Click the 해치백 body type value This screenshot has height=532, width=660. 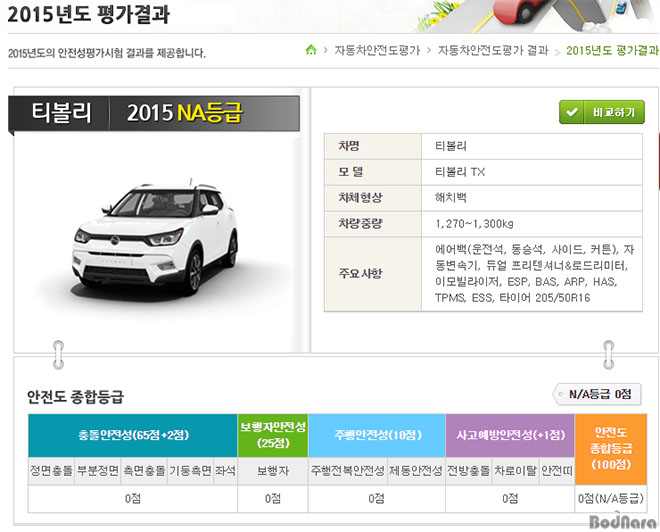pos(451,197)
